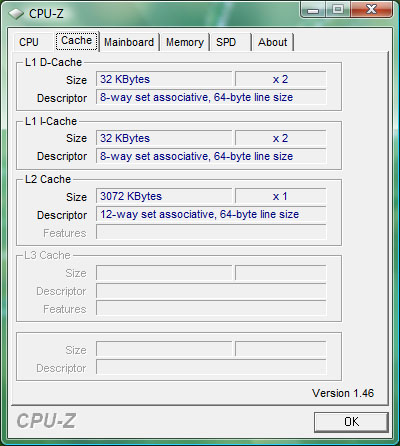The height and width of the screenshot is (446, 400).
Task: Click the empty L3 Cache Descriptor field
Action: (x=211, y=291)
